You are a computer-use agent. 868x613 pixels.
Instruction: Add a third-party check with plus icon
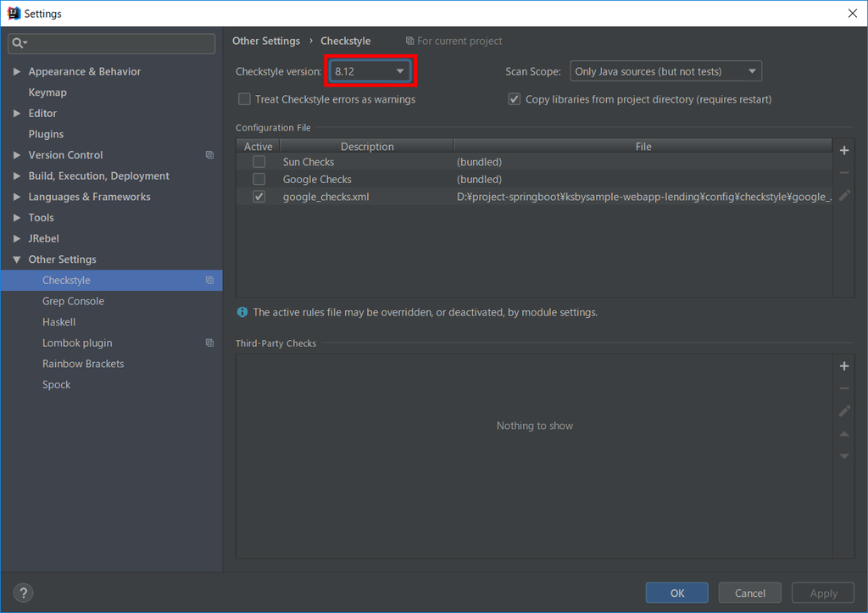point(843,366)
